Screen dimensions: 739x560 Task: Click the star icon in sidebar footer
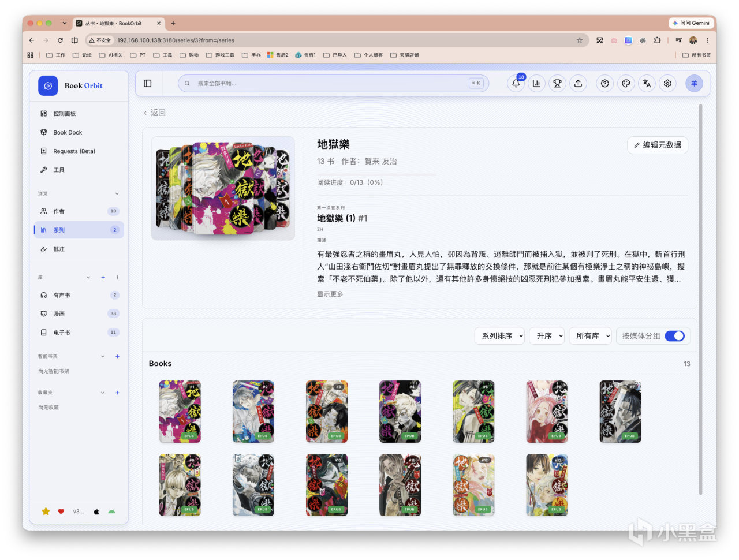(x=46, y=512)
